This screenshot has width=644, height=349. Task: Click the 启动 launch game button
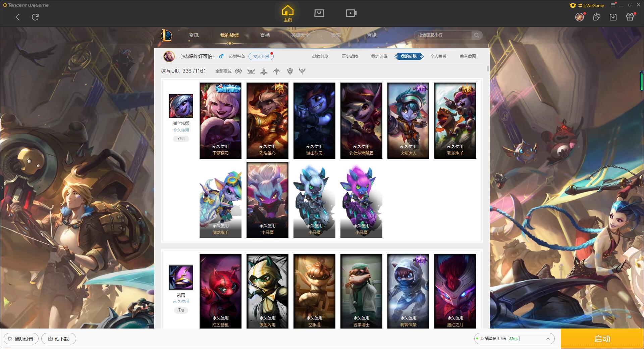coord(602,339)
